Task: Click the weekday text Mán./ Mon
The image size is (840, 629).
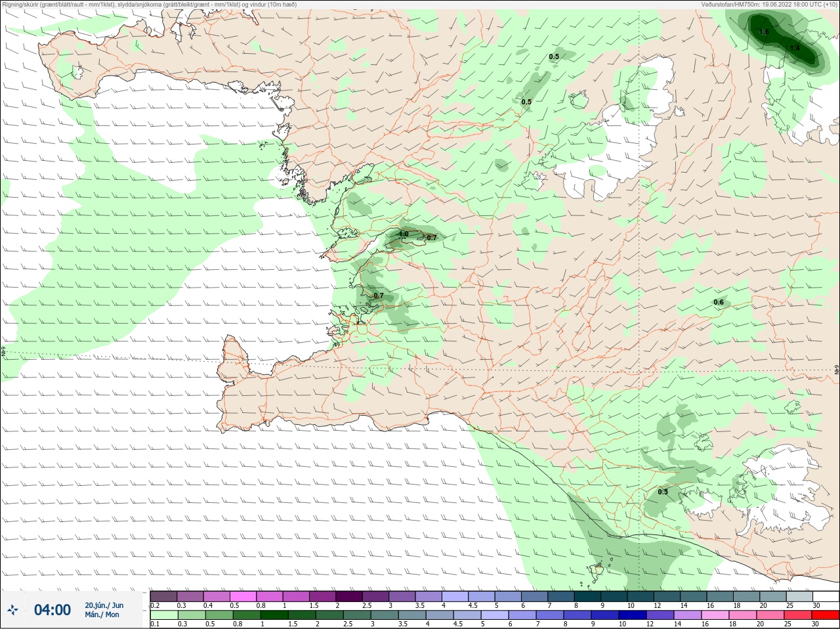Action: (x=102, y=615)
